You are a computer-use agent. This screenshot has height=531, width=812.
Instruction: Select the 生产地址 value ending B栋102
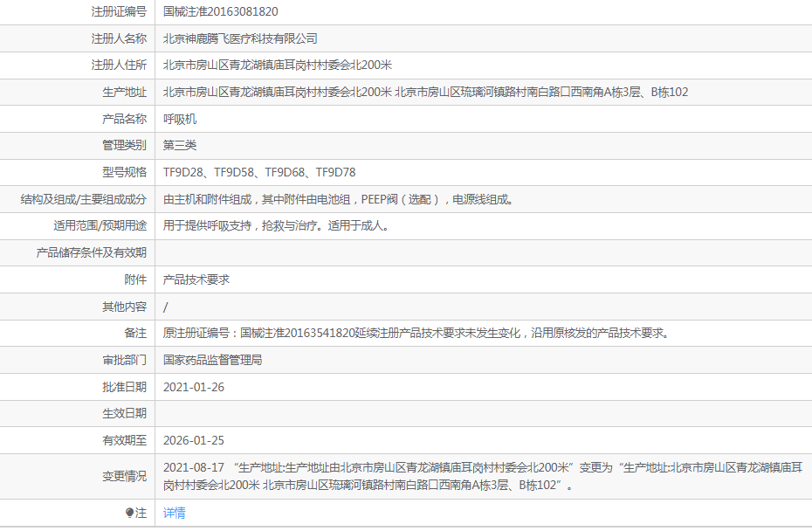(x=426, y=93)
